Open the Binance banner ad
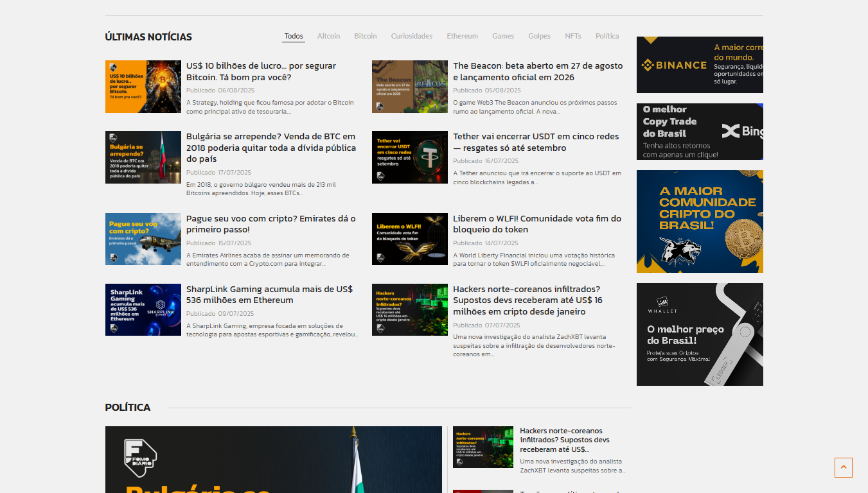868x493 pixels. point(700,65)
